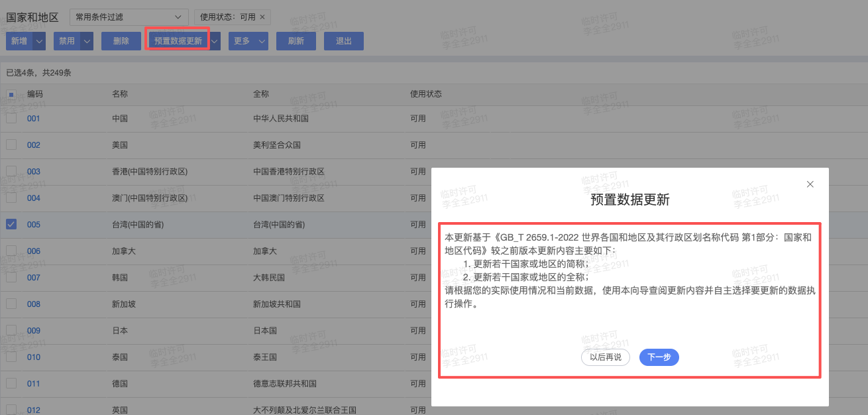Click the 使用状态 column header
Screen dimensions: 868x415
(426, 94)
